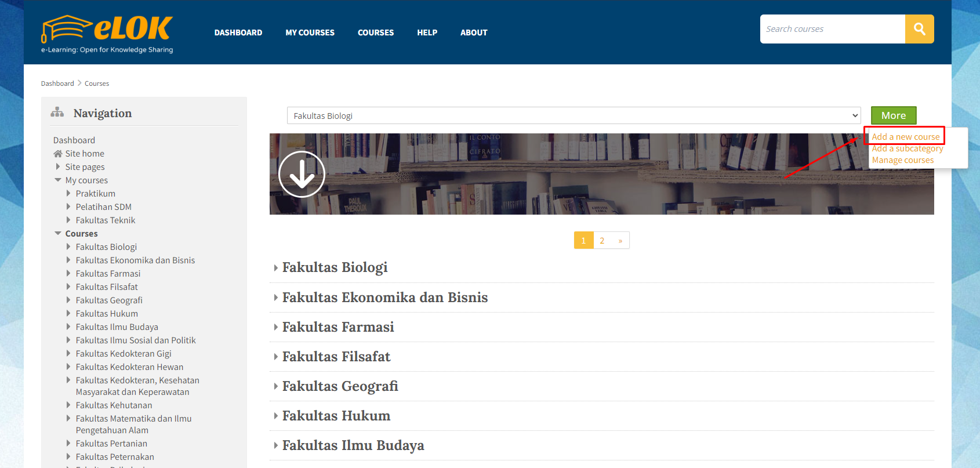
Task: Open Fakultas Teknik in navigation tree
Action: [x=105, y=220]
